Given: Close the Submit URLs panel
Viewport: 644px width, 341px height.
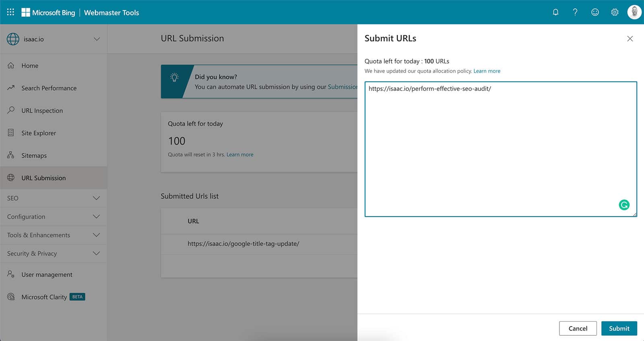Looking at the screenshot, I should (x=630, y=39).
